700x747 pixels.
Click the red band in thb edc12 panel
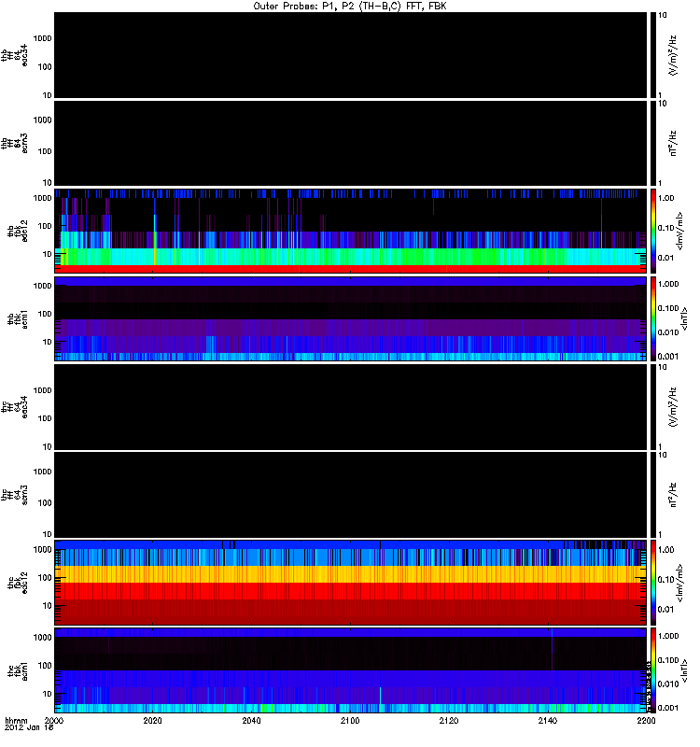(x=351, y=269)
